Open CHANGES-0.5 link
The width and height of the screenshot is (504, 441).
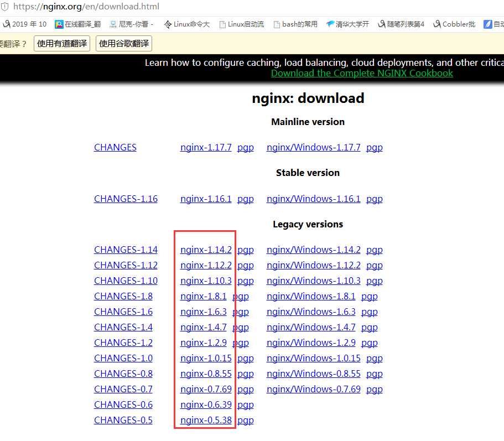tap(123, 420)
